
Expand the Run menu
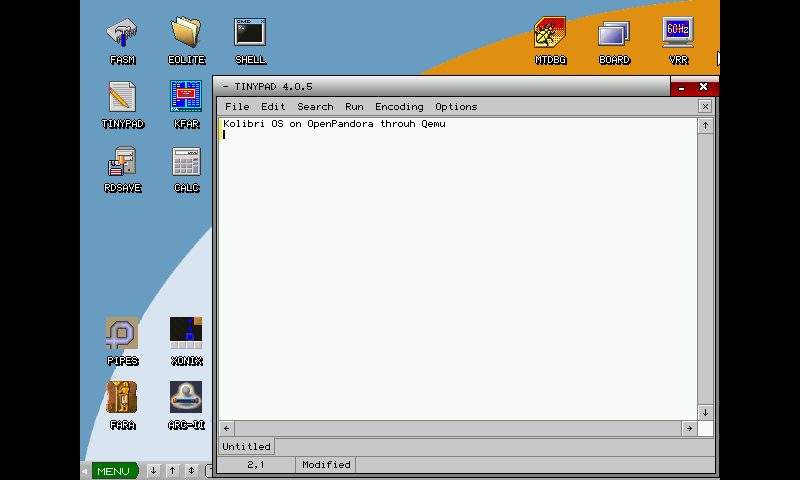[x=354, y=107]
